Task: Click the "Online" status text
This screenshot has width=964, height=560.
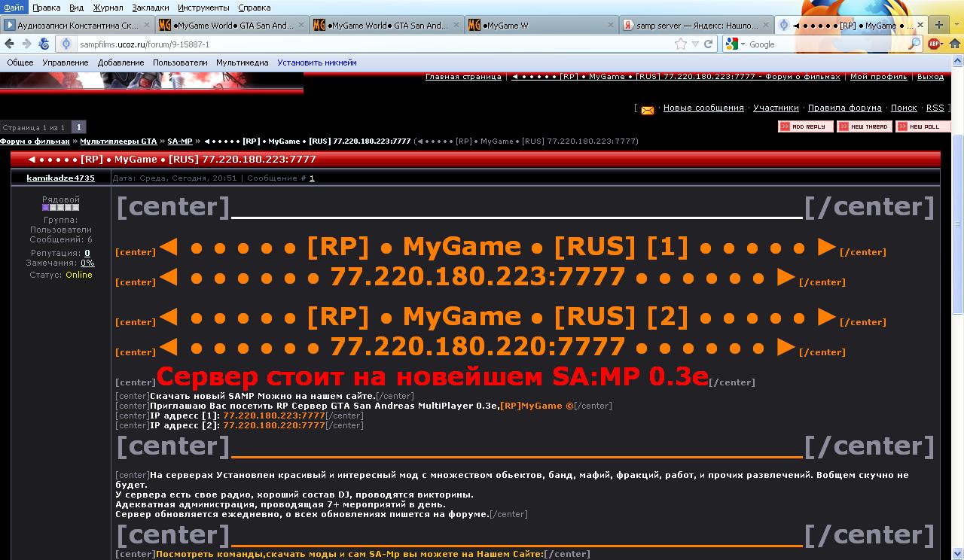Action: tap(79, 275)
